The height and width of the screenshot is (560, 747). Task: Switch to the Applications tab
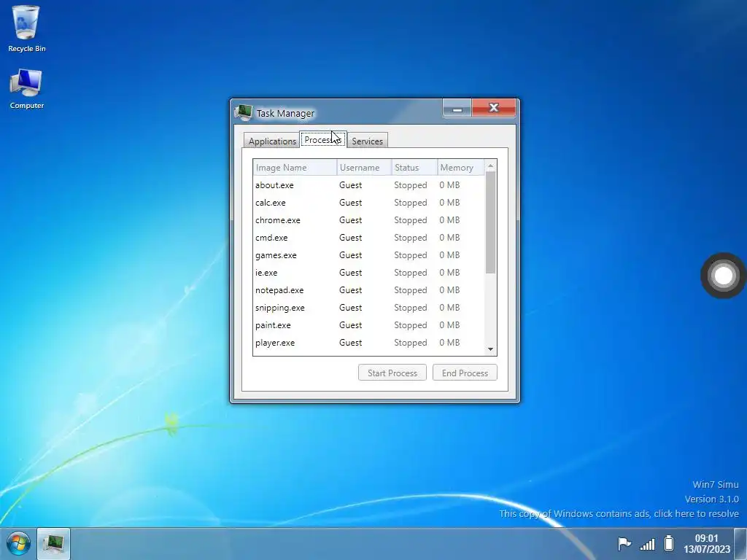click(x=272, y=141)
